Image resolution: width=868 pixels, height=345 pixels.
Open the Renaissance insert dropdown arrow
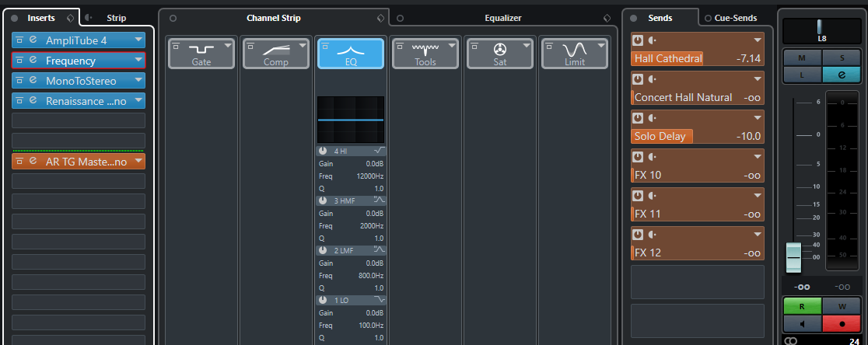tap(138, 101)
